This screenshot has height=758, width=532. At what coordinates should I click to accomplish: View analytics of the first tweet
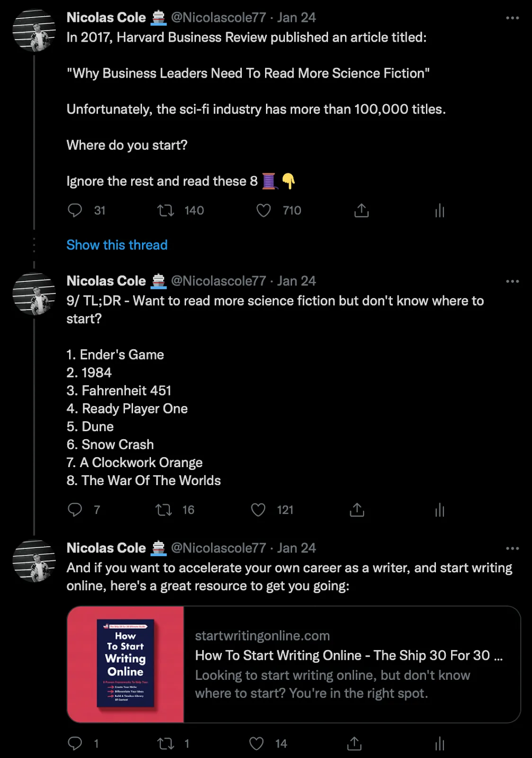[x=440, y=210]
